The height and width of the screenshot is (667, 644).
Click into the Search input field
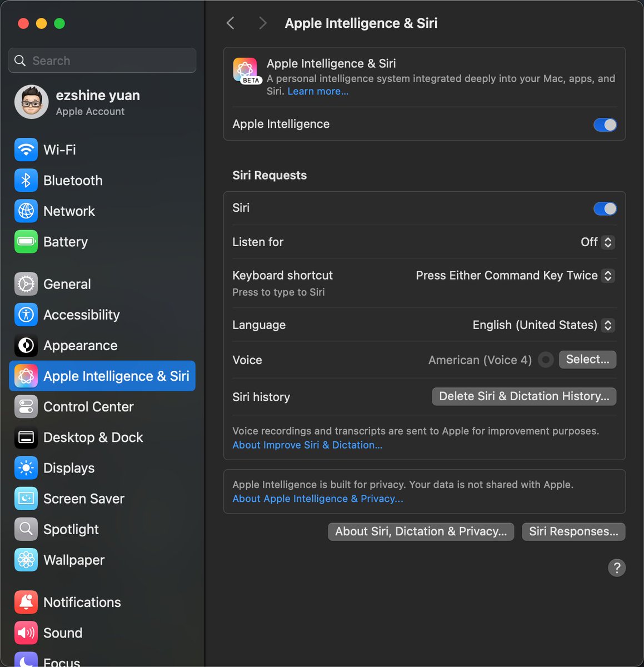[x=102, y=61]
